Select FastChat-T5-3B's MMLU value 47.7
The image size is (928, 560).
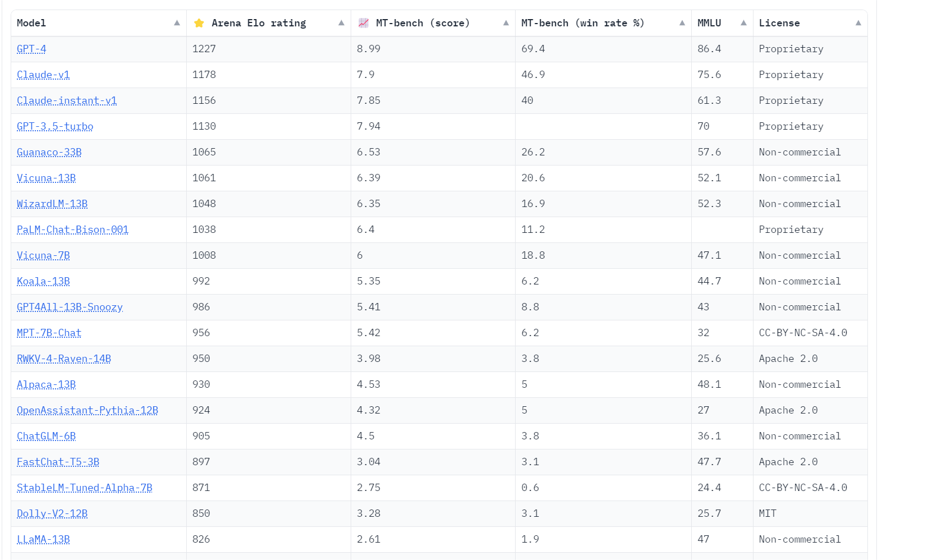709,462
